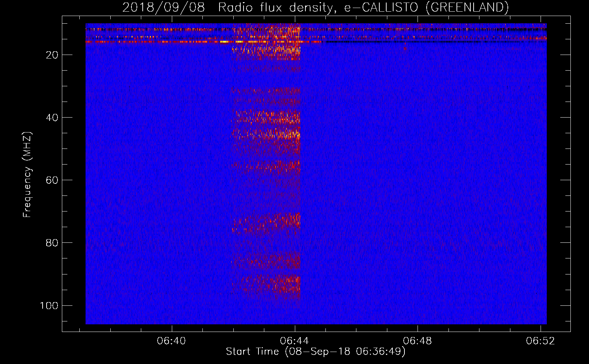Screen dimensions: 589x364
Task: Click the plot title "2018/09/08 Radio flux density, e-CALLISTO (GREENLAND)"
Action: click(315, 7)
